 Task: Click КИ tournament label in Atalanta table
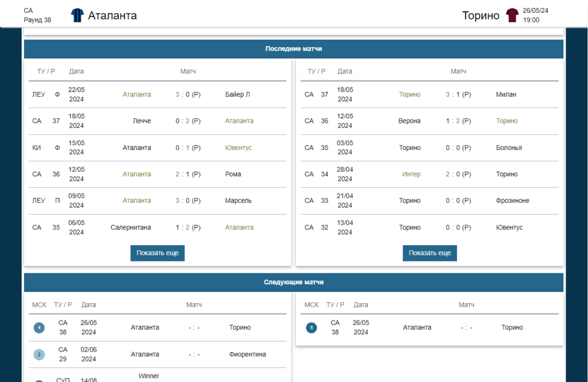(36, 148)
